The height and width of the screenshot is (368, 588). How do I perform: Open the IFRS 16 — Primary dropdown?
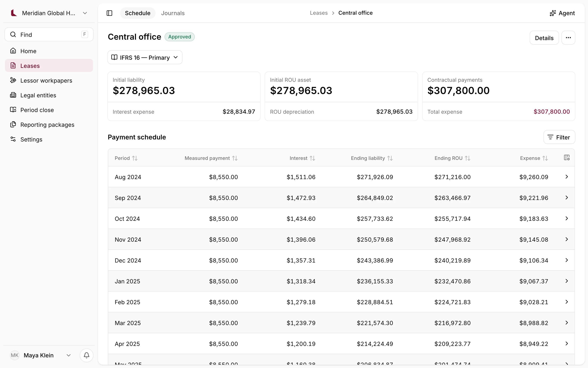coord(145,57)
